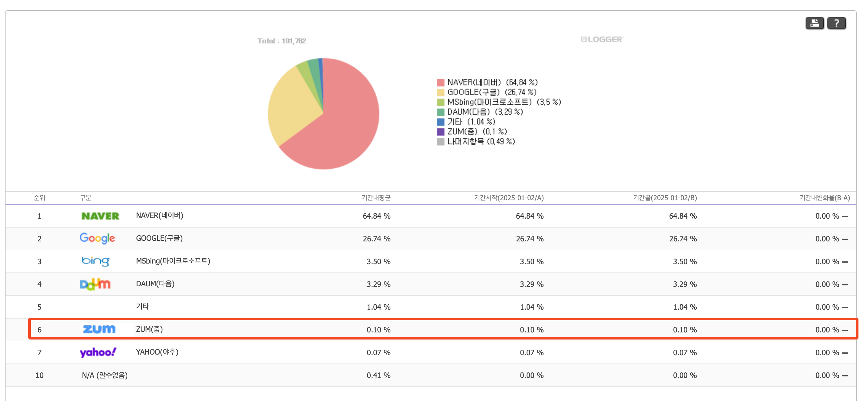Select DAUM(다음) row label
Viewport: 868px width, 401px height.
155,284
